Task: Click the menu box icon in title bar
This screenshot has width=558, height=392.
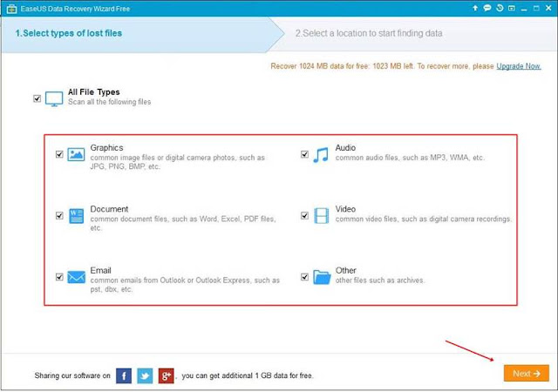Action: (512, 8)
